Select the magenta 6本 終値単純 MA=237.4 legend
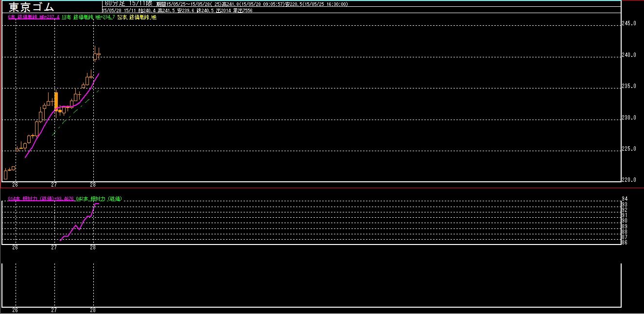The height and width of the screenshot is (314, 644). pyautogui.click(x=34, y=17)
